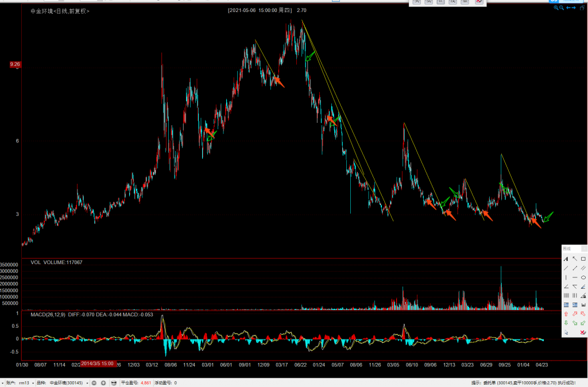Screen dimensions: 588x387
Task: Choose the vertical line drawing tool
Action: 566,277
